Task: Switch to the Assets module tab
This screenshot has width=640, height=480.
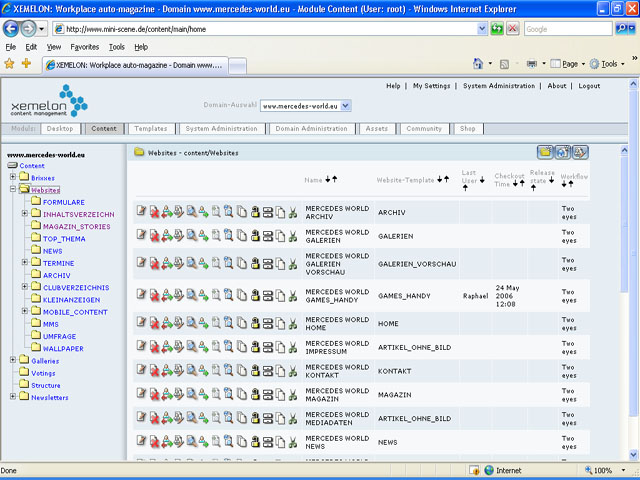Action: pos(376,129)
